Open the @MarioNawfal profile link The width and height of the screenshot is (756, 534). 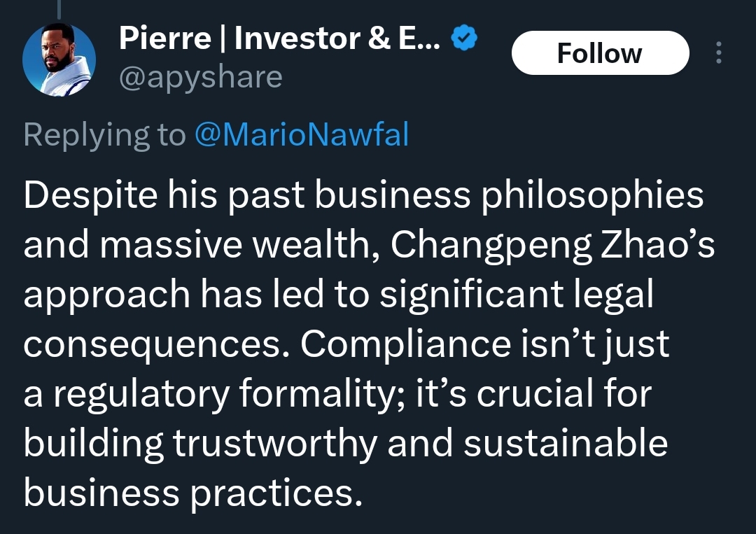pyautogui.click(x=302, y=134)
